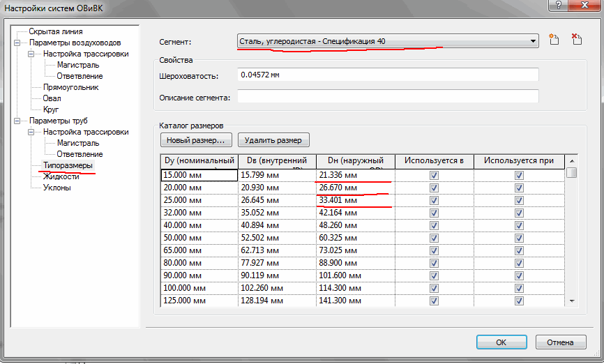
Task: Select inner diameter cell 77.927 мм
Action: [x=277, y=263]
